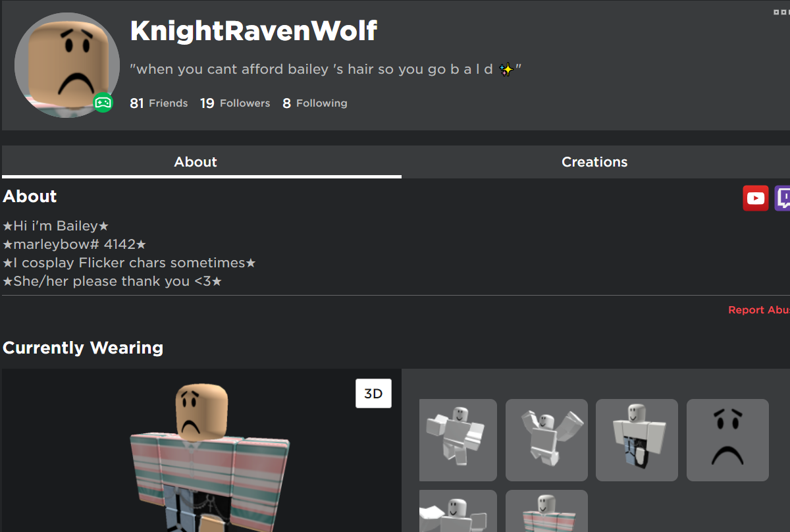The image size is (790, 532).
Task: Click the About section heading
Action: click(x=30, y=196)
